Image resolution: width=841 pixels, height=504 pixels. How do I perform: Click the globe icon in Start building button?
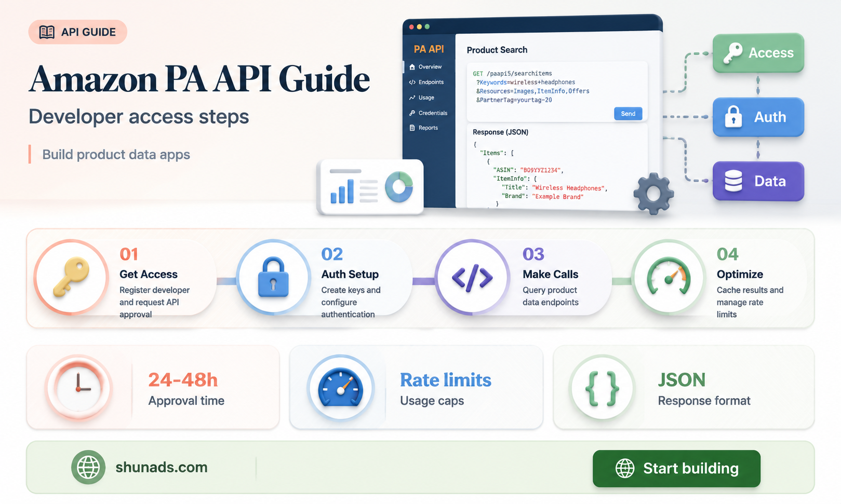pyautogui.click(x=625, y=468)
